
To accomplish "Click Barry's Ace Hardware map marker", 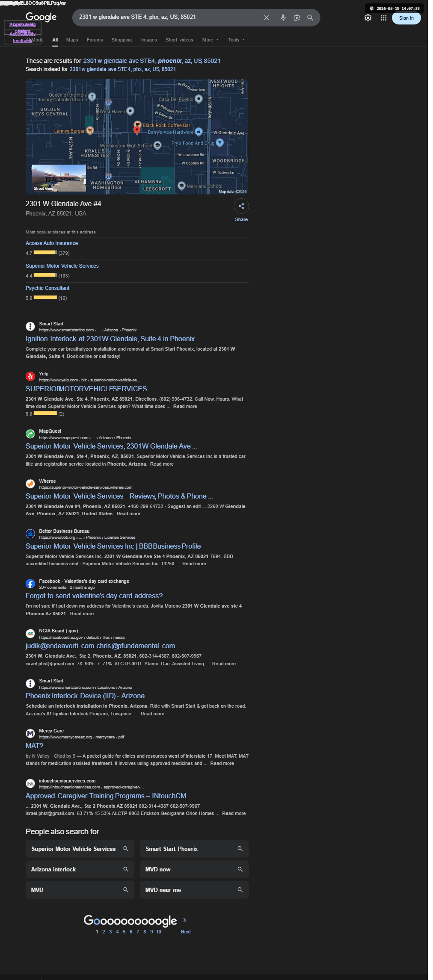I will point(199,132).
